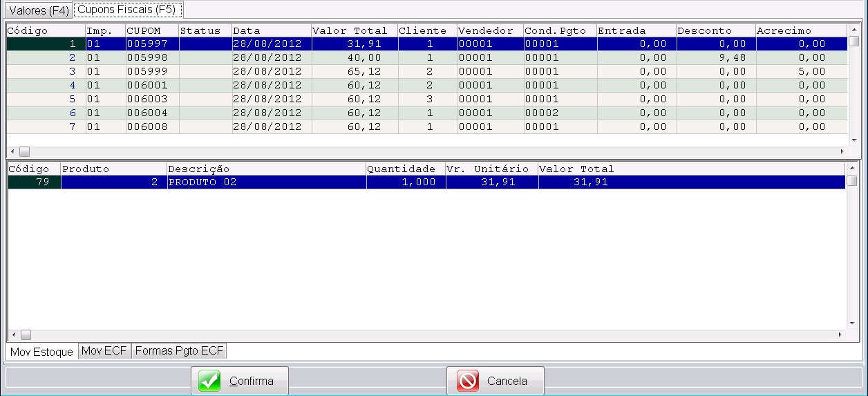Select coupon row with CUPOM 005998

tap(151, 57)
